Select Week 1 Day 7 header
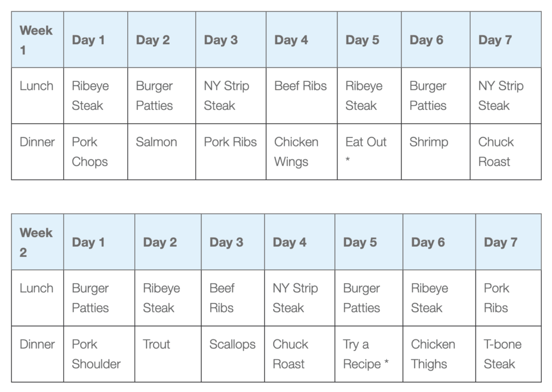Viewport: 552px width, 392px height. pyautogui.click(x=506, y=40)
